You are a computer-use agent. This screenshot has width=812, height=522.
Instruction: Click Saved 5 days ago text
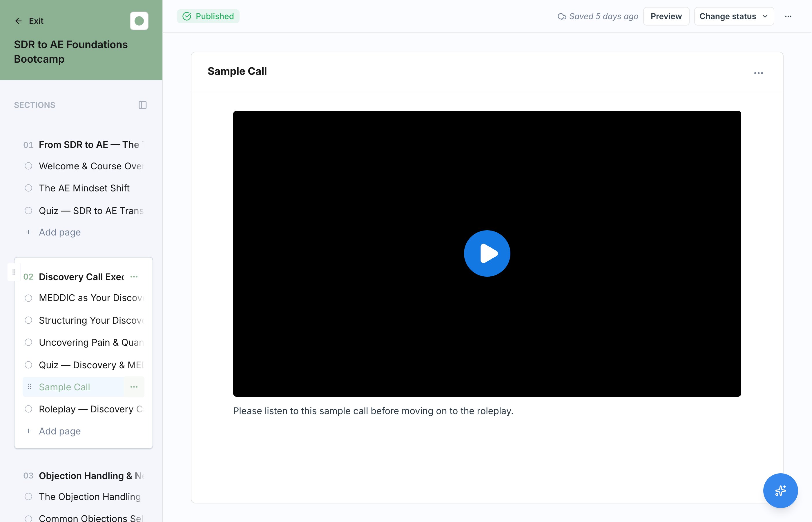pos(603,16)
